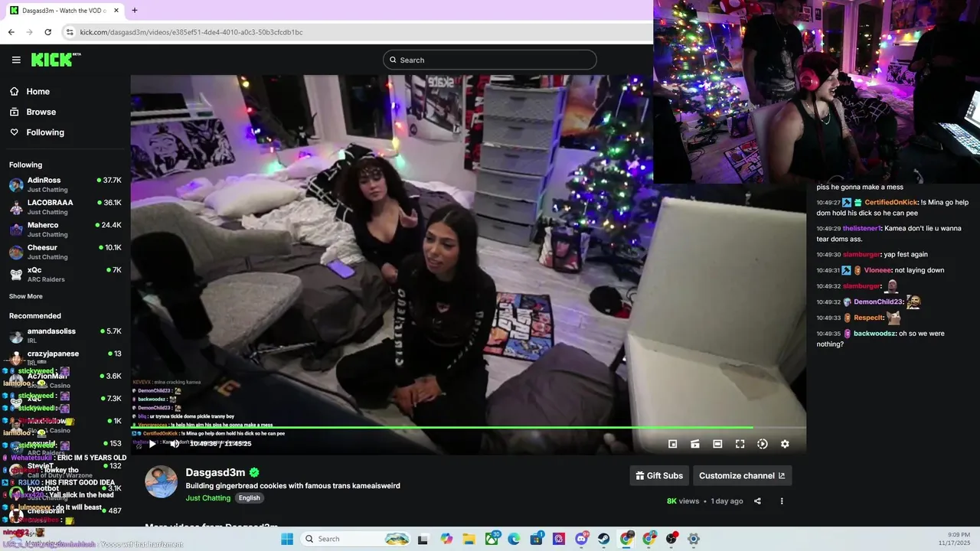Cast the video to a device
The width and height of the screenshot is (980, 551).
click(694, 444)
